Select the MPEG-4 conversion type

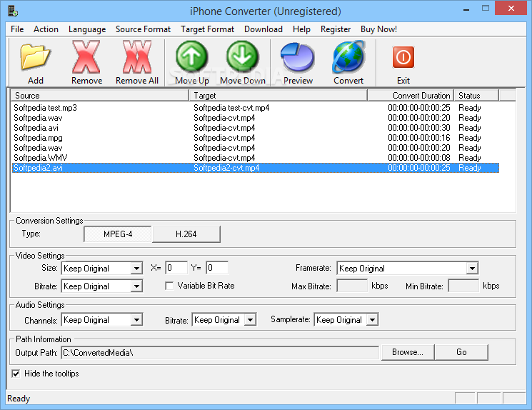[118, 234]
